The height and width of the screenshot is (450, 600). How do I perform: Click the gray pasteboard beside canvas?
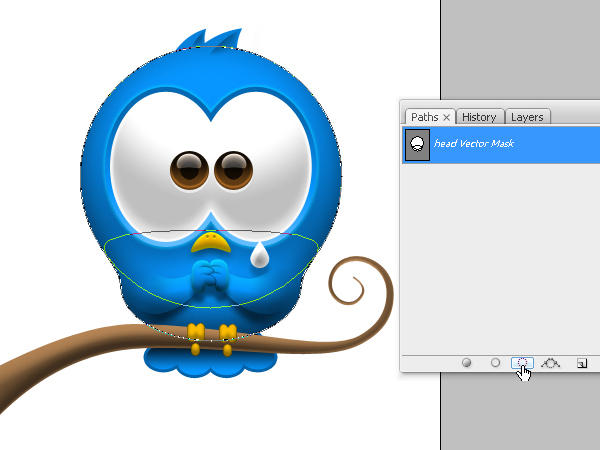520,50
